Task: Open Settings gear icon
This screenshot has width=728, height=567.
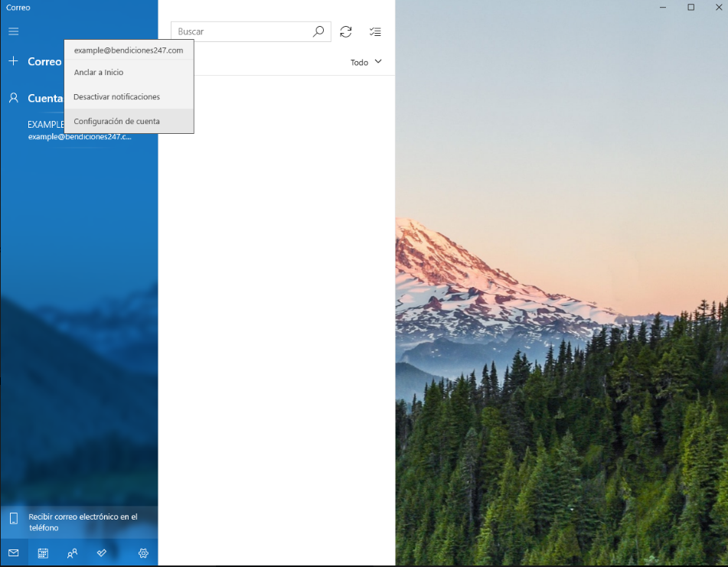Action: click(143, 553)
